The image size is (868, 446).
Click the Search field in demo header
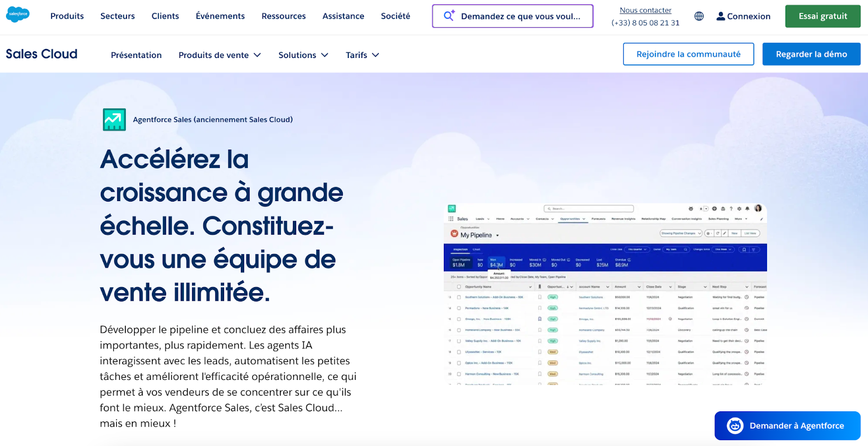589,209
